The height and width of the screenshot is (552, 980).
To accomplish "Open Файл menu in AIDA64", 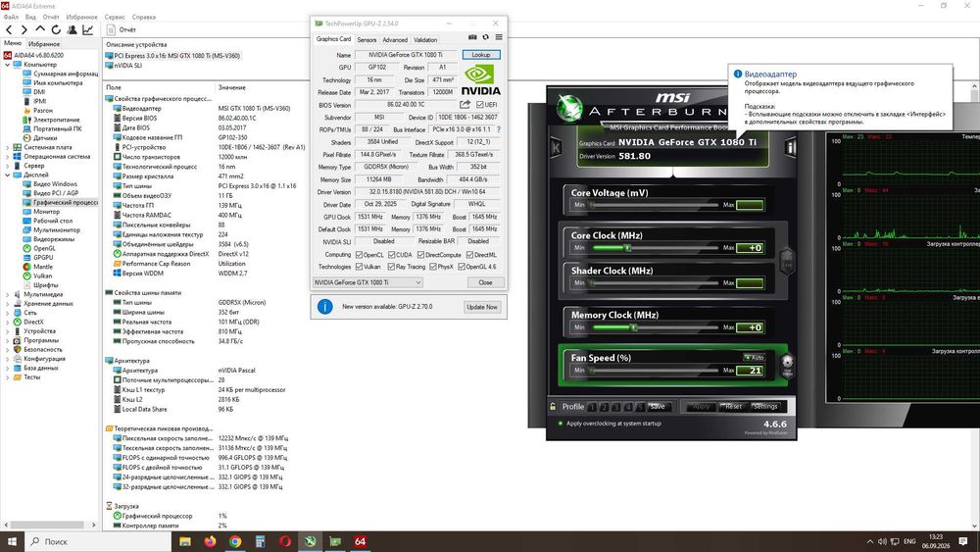I will click(x=11, y=17).
